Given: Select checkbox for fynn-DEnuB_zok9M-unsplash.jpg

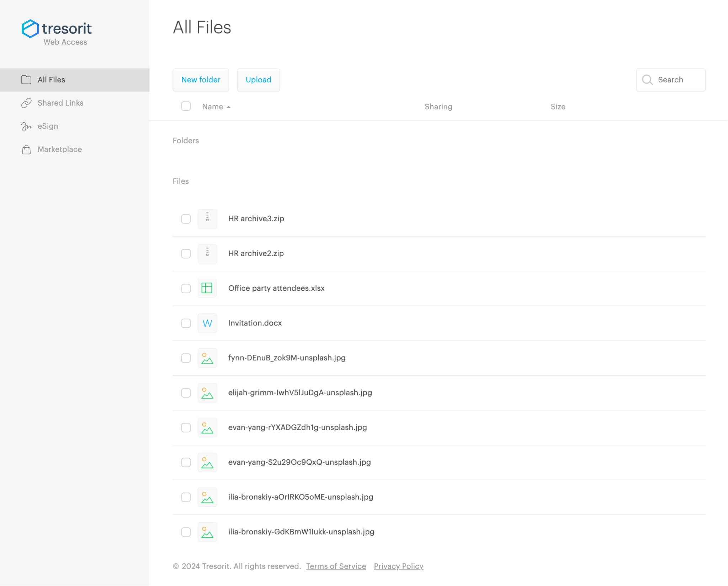Looking at the screenshot, I should point(186,358).
